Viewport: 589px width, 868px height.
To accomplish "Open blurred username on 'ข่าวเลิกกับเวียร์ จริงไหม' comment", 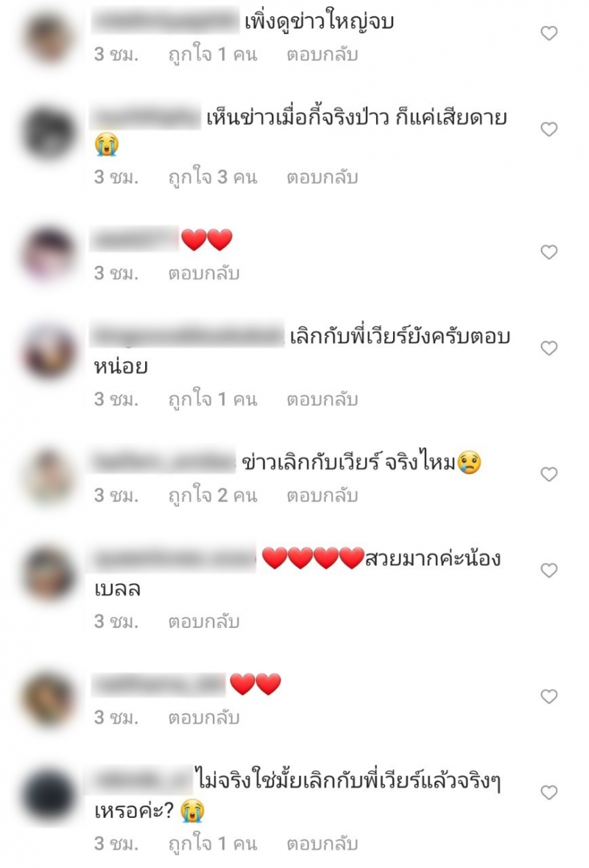I will 164,463.
